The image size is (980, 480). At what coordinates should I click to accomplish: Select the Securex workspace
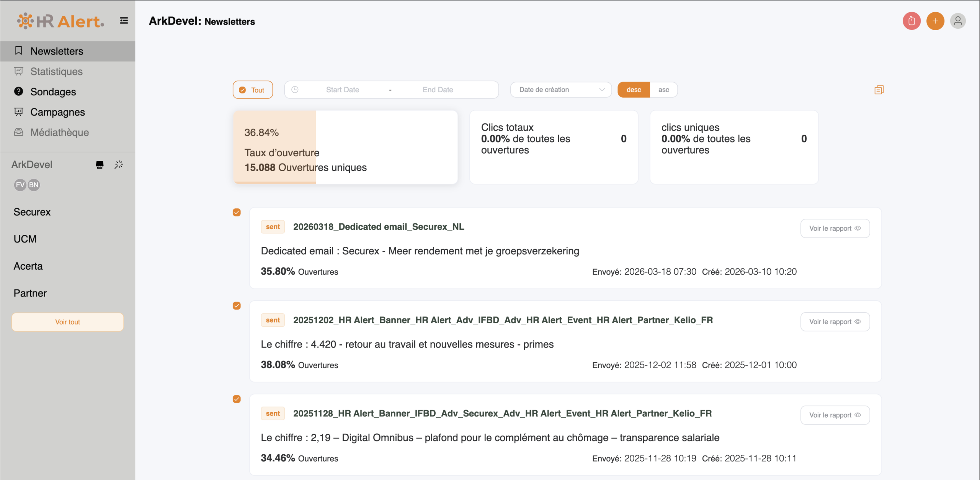(32, 212)
